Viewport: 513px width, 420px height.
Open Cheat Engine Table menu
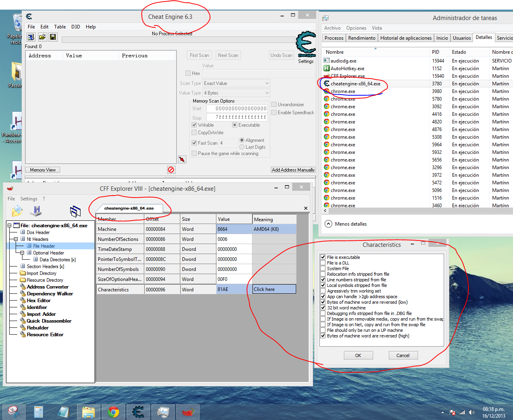click(60, 27)
